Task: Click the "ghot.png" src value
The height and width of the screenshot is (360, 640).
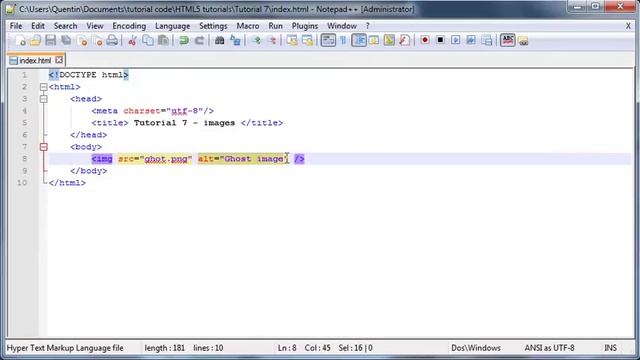Action: click(166, 159)
